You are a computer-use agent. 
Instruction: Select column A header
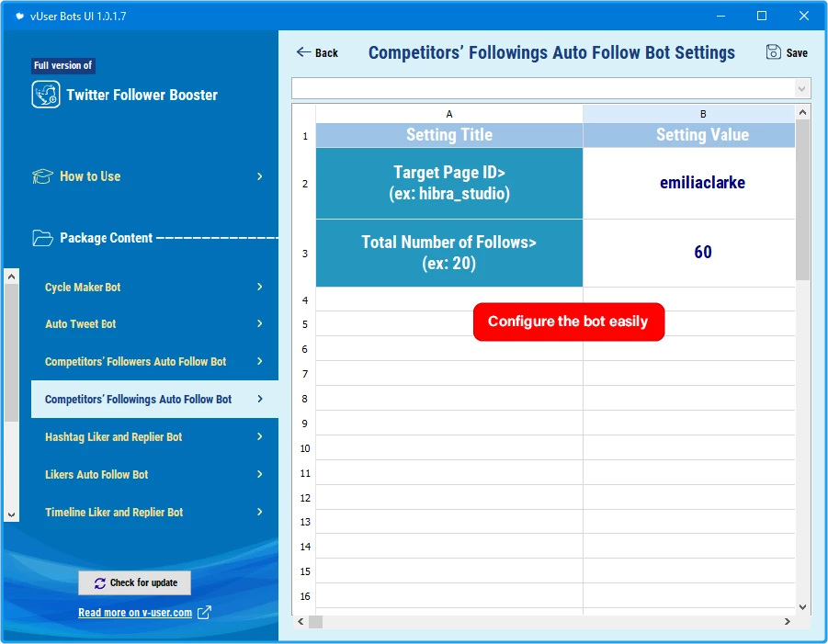pyautogui.click(x=448, y=114)
